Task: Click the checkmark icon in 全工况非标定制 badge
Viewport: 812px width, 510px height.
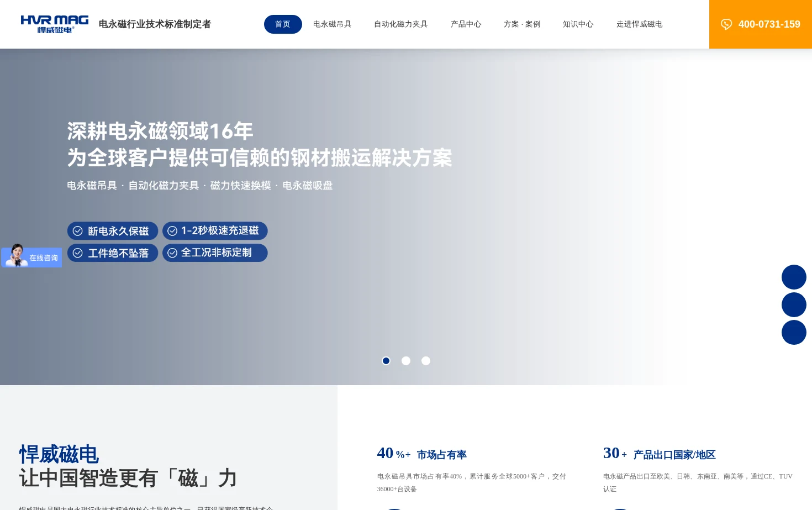Action: pyautogui.click(x=172, y=253)
